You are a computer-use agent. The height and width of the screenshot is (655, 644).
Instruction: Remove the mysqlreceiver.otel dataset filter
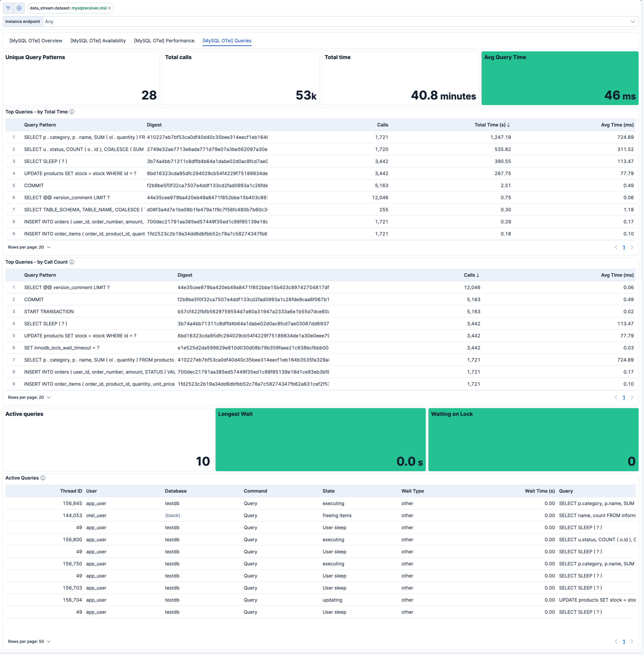pos(110,8)
